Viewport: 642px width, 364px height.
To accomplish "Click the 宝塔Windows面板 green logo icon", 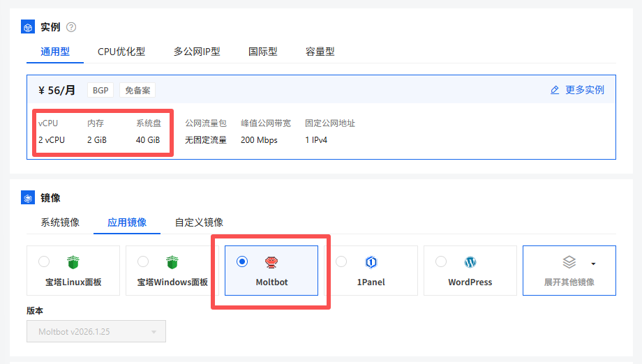I will click(x=172, y=262).
